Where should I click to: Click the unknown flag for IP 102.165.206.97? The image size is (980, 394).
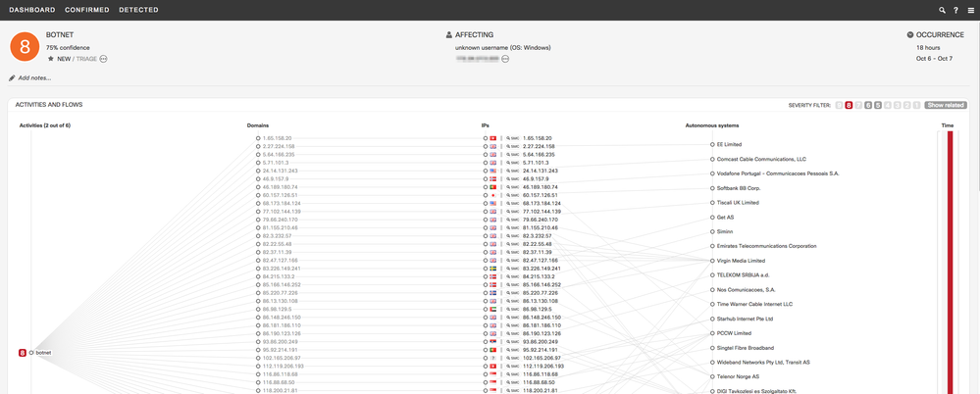click(493, 358)
